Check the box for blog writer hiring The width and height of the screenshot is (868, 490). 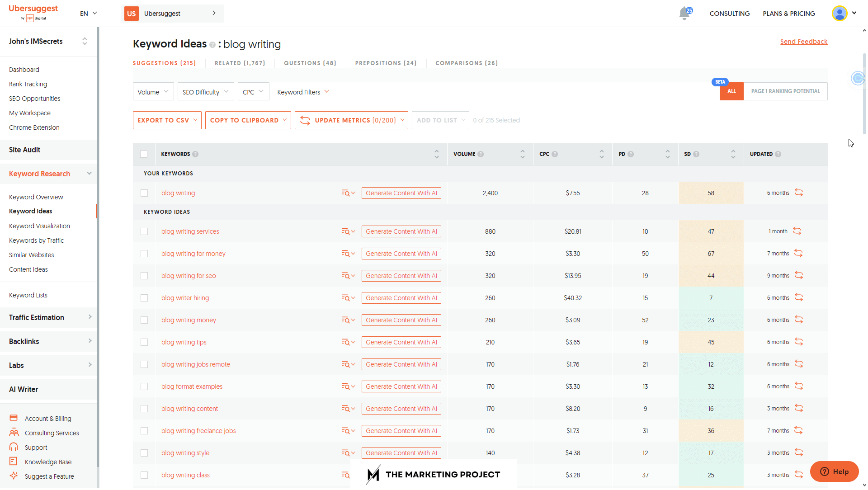(144, 298)
